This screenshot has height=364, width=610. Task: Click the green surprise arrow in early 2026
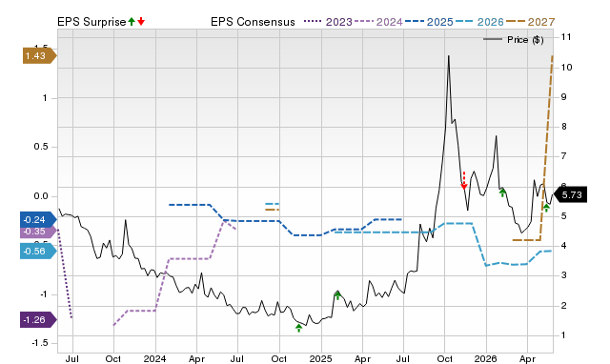click(x=502, y=192)
